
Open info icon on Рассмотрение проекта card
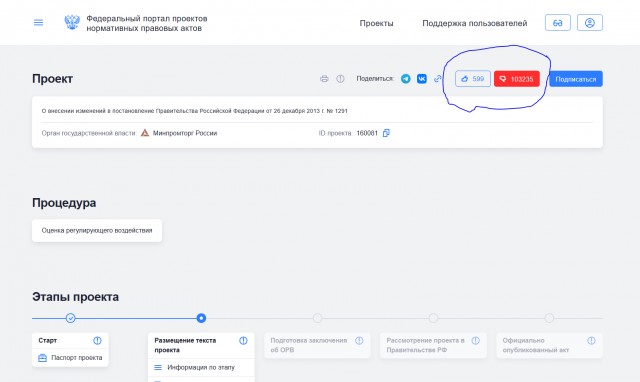click(476, 340)
